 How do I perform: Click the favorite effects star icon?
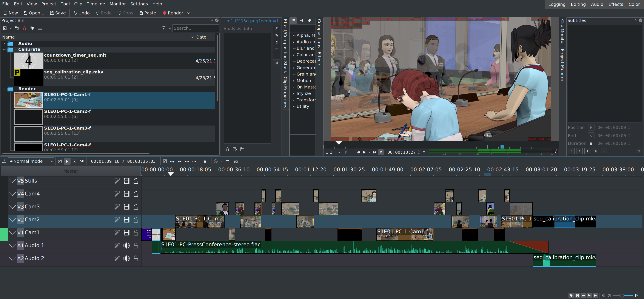[205, 161]
